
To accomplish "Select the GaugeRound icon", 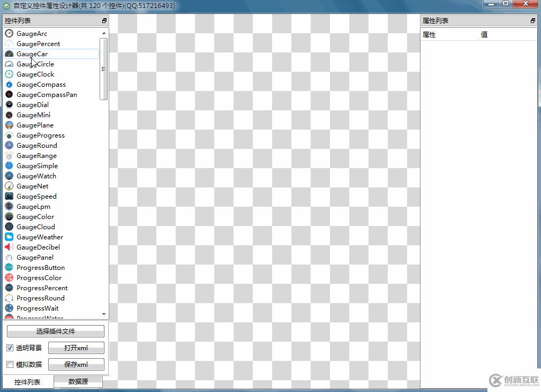I will 9,146.
